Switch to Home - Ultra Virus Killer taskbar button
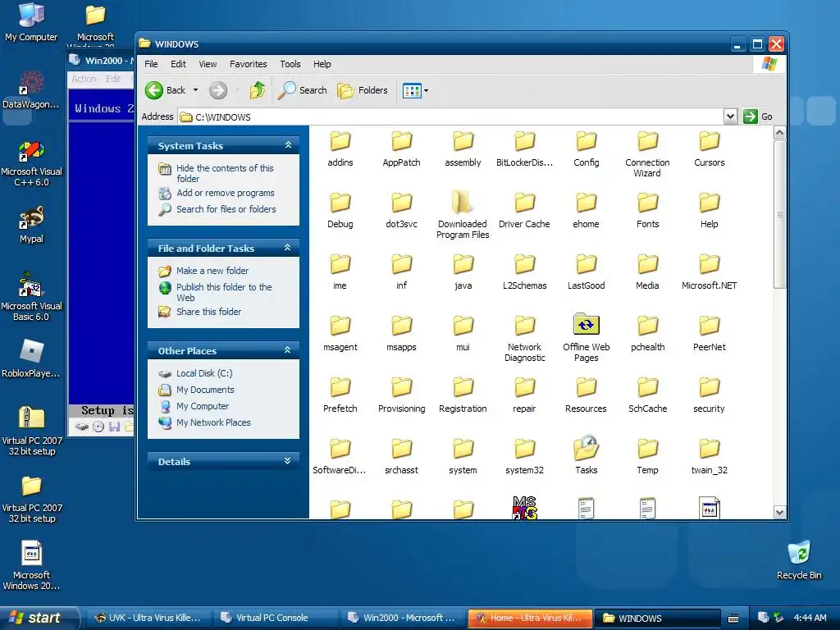The width and height of the screenshot is (840, 630). point(529,618)
